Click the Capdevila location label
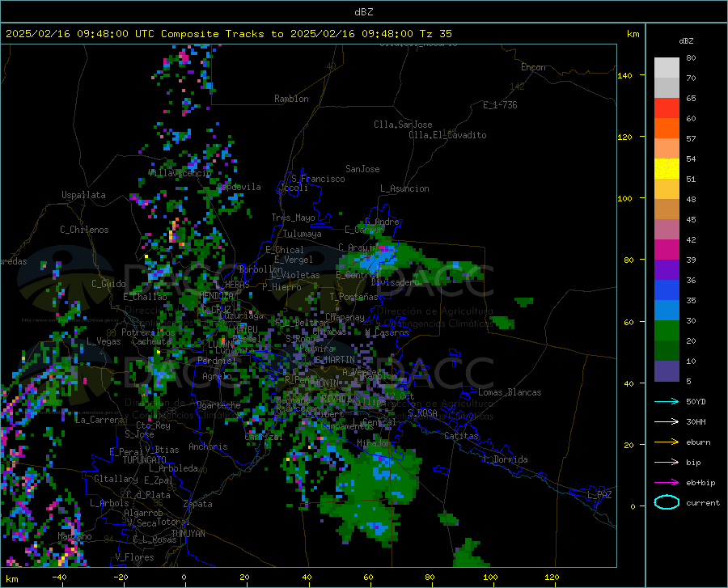 point(239,187)
